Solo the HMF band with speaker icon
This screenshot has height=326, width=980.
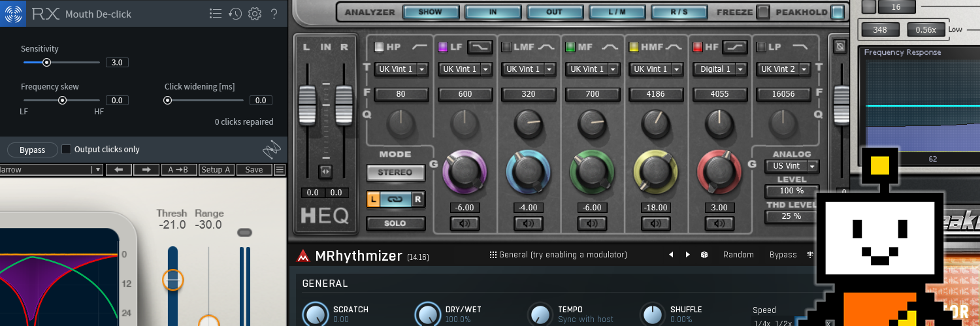pos(655,223)
